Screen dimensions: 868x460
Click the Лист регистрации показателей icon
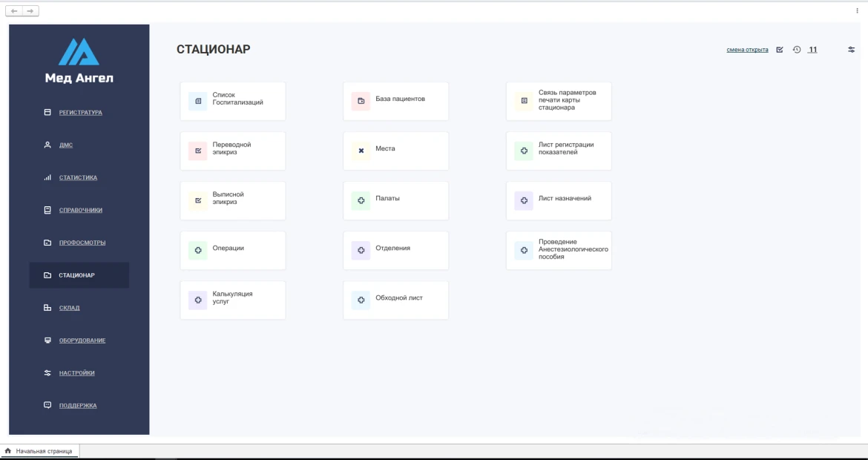click(x=524, y=151)
